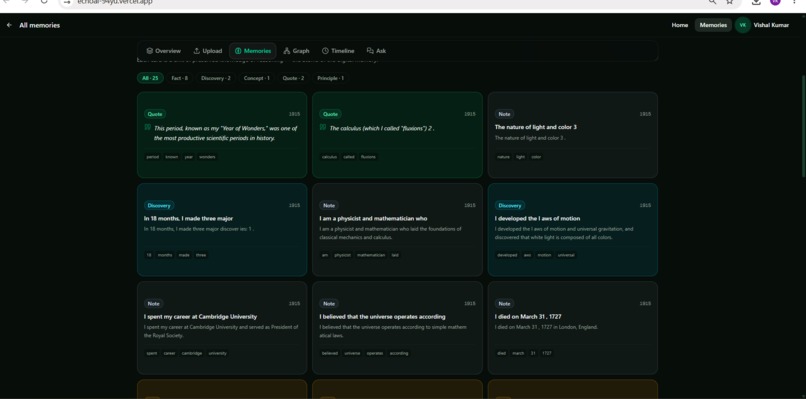The height and width of the screenshot is (399, 806).
Task: Click the 'cambridge' tag
Action: tap(192, 353)
